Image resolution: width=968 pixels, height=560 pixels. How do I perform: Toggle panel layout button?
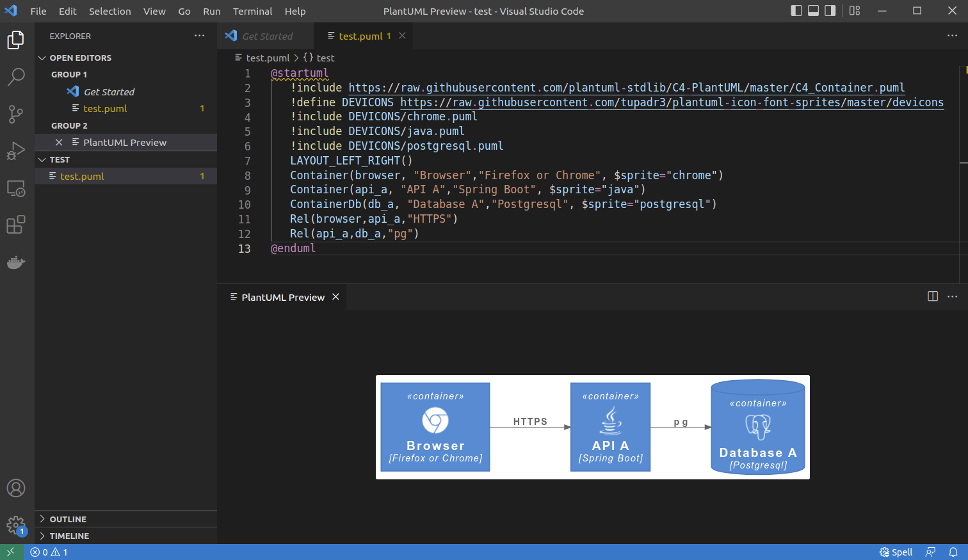click(813, 11)
